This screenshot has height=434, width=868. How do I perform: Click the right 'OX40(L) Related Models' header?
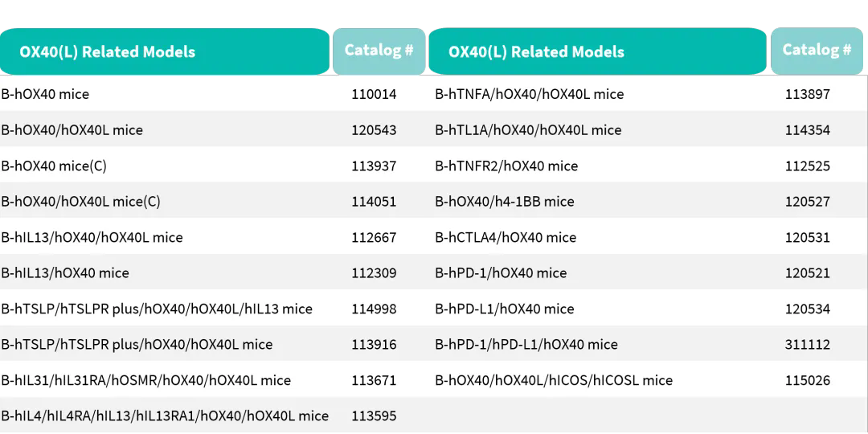(x=536, y=52)
